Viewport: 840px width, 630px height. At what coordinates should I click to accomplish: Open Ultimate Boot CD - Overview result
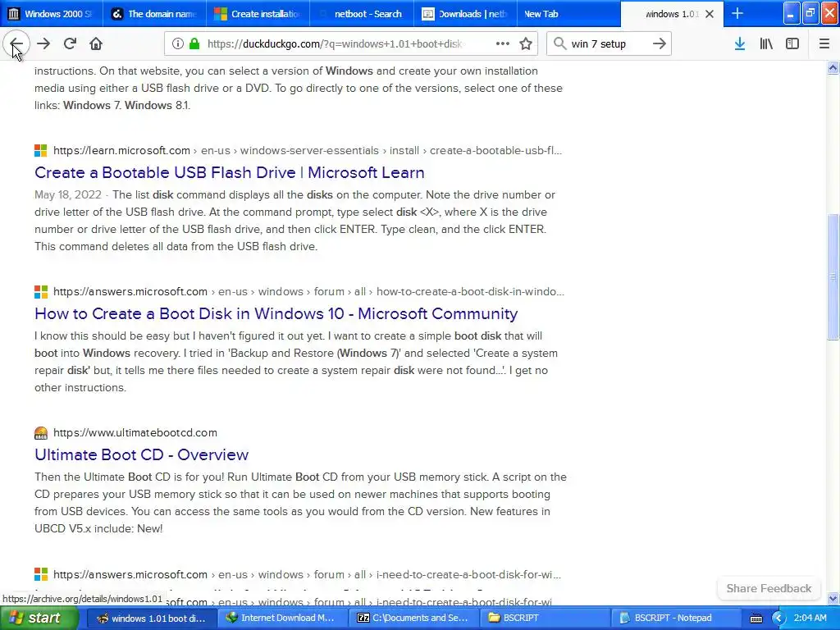point(141,454)
